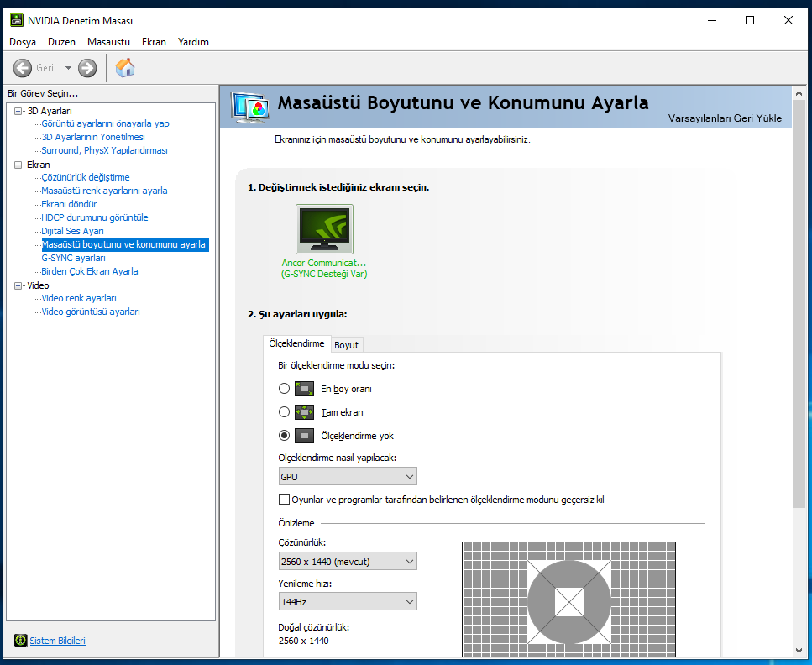The height and width of the screenshot is (665, 812).
Task: Select the Ancor Communications monitor icon
Action: (324, 229)
